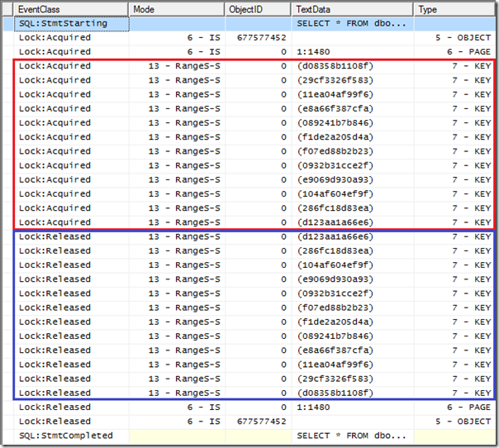The image size is (499, 448).
Task: Click Lock:Acquired EventClass cell in the 1:1480 row
Action: (55, 51)
